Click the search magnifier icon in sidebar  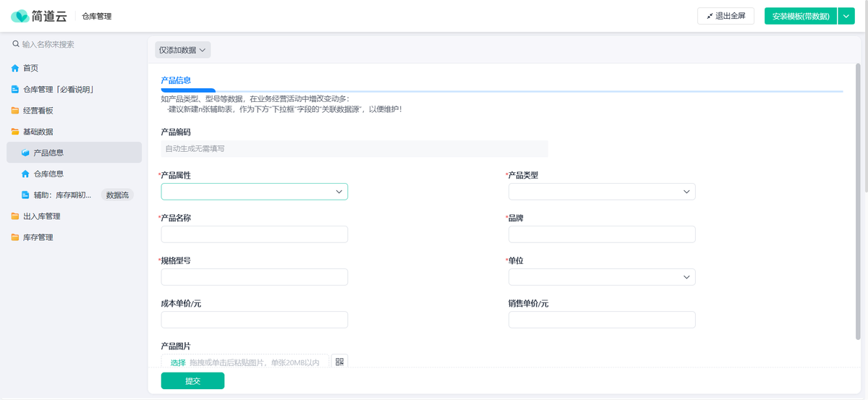pos(16,44)
